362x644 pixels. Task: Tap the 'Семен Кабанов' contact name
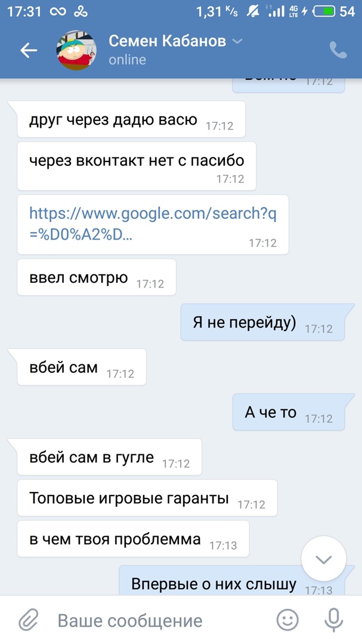tap(167, 41)
